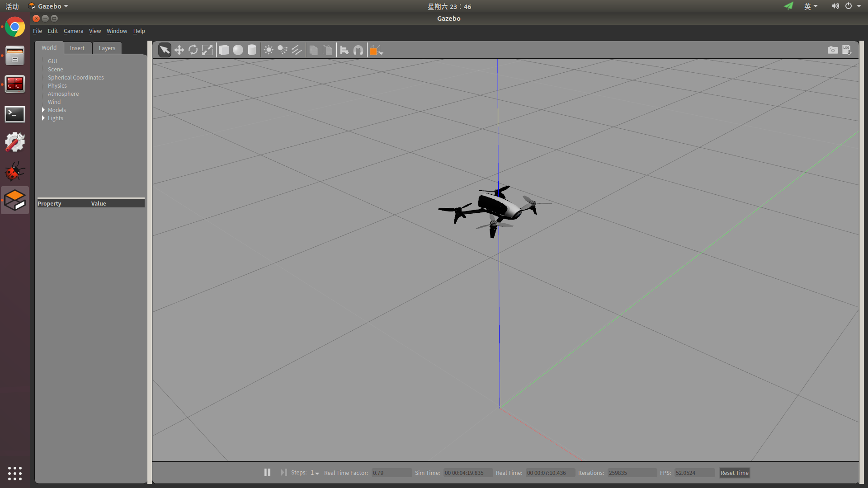This screenshot has width=868, height=488.
Task: Add a spot light
Action: click(x=283, y=50)
